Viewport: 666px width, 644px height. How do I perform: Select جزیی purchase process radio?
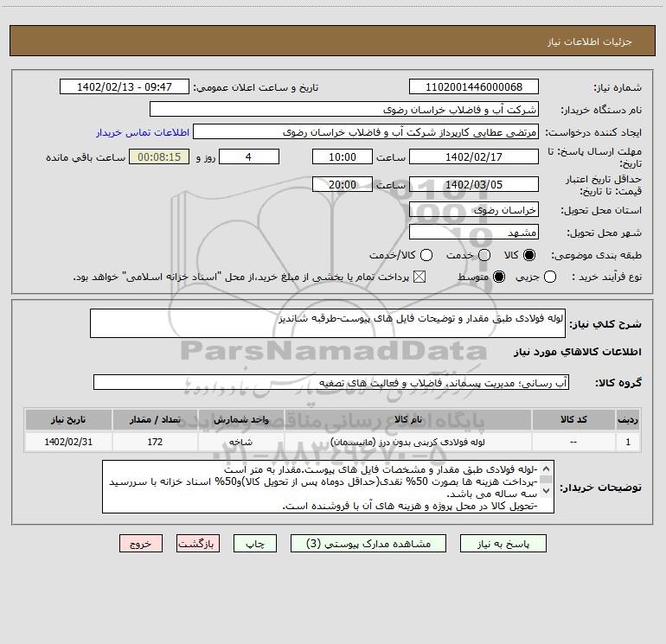pyautogui.click(x=550, y=277)
